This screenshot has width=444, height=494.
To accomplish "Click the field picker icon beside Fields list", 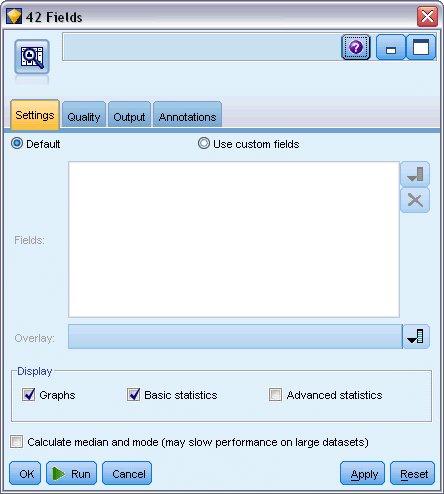I will (415, 174).
